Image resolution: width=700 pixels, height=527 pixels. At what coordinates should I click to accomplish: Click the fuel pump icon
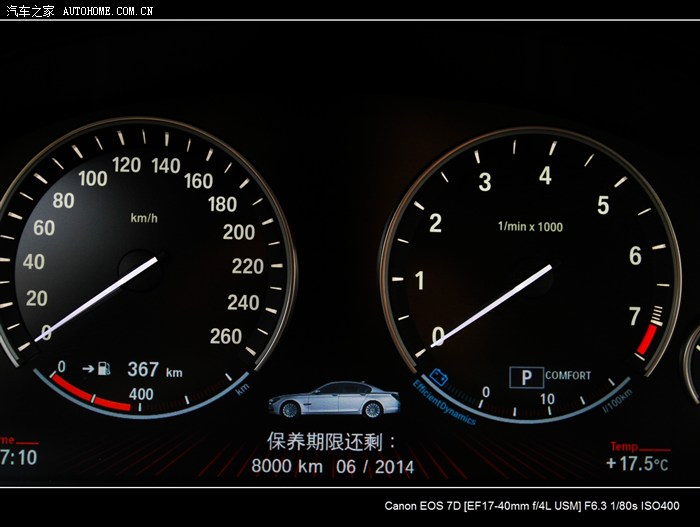(x=105, y=369)
